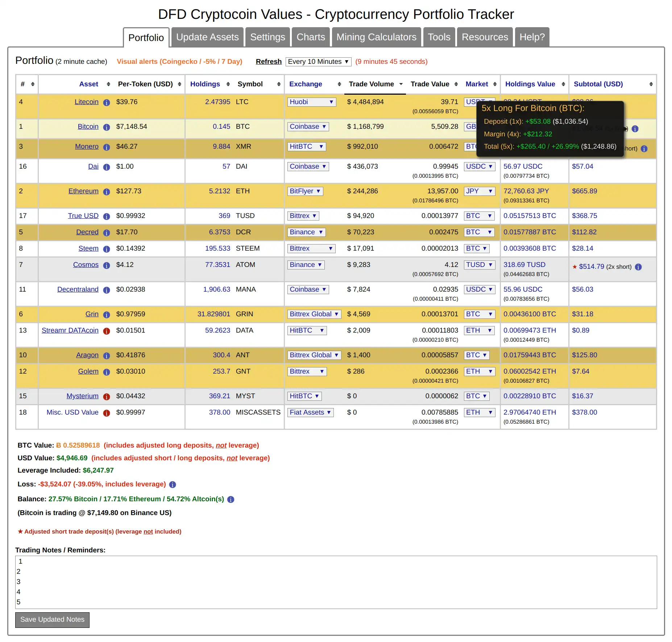Open the Help? tab

tap(532, 37)
